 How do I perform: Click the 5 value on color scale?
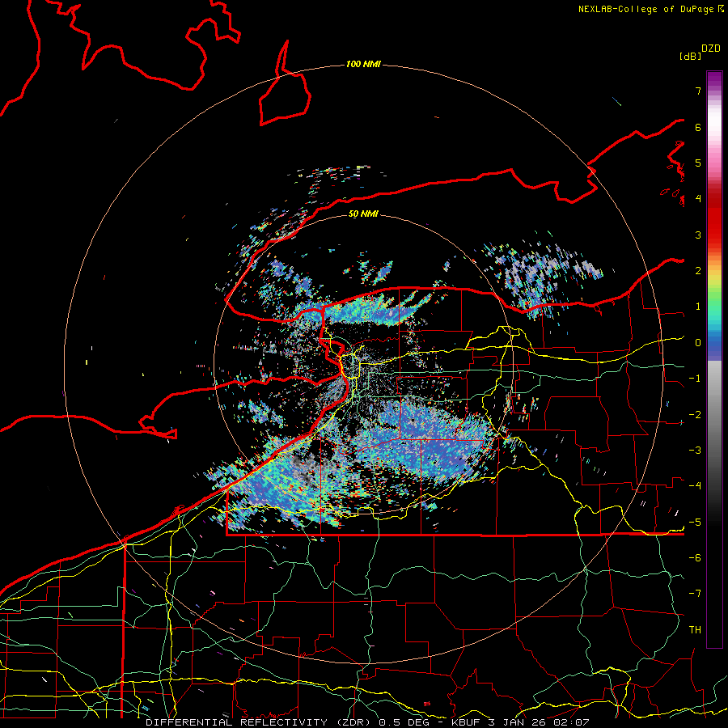tap(698, 163)
